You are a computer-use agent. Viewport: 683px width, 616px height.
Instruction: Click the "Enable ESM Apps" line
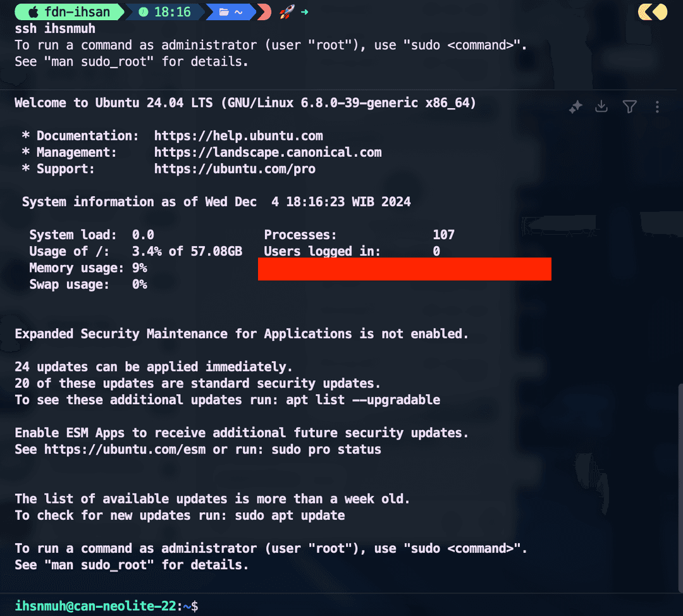pos(242,433)
